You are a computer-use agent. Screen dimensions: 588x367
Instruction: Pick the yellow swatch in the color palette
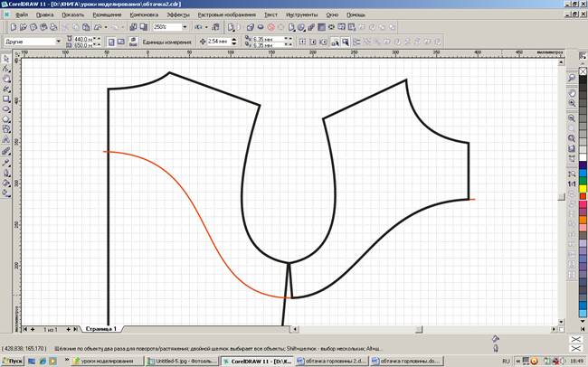[583, 189]
